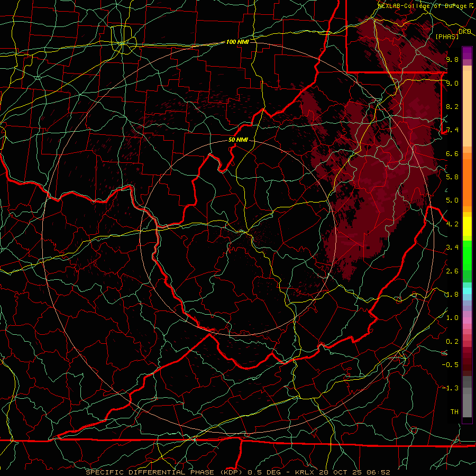
Task: Click the light peach band of the color bar
Action: click(467, 108)
